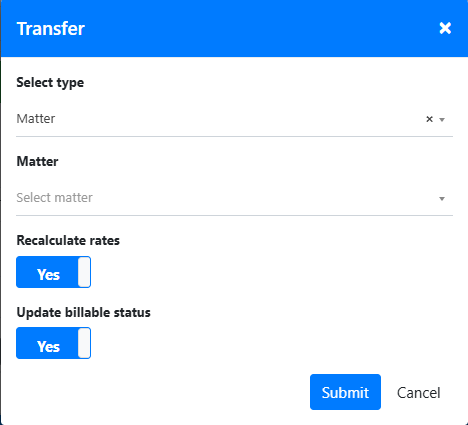Click Yes on the Recalculate rates switch
The width and height of the screenshot is (468, 425).
point(48,275)
